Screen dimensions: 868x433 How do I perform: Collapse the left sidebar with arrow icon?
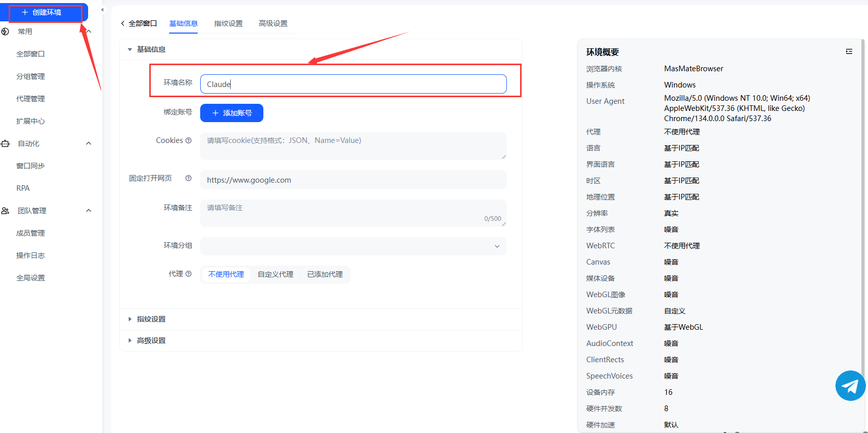coord(102,10)
